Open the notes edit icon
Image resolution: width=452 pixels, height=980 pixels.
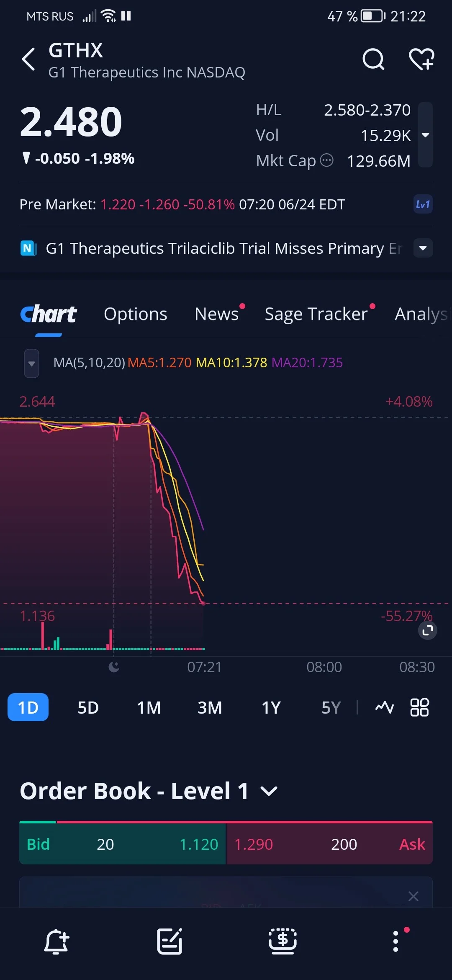tap(169, 941)
